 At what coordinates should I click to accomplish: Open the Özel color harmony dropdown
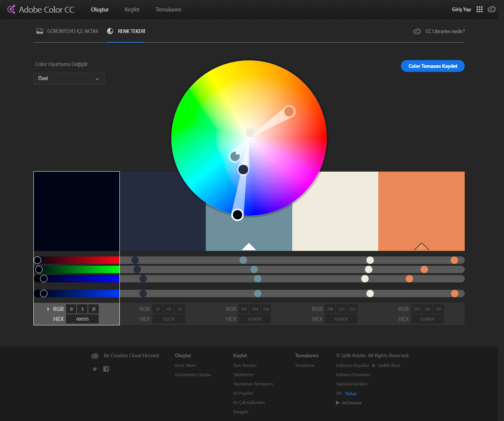(x=69, y=79)
